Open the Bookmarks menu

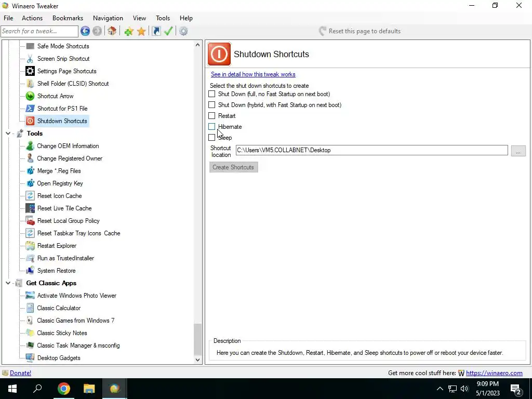pos(68,18)
